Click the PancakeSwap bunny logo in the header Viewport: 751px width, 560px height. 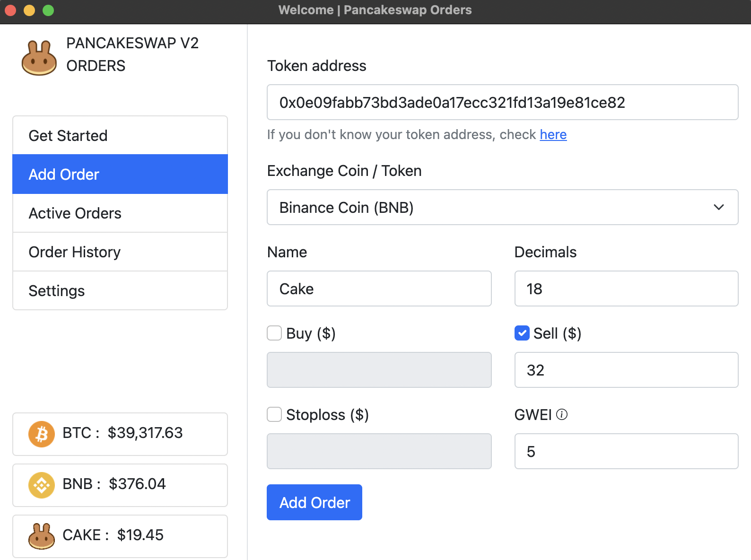[x=39, y=58]
